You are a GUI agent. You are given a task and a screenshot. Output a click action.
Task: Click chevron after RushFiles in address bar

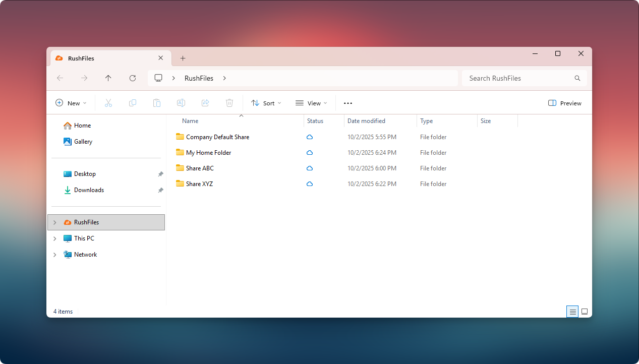pos(224,78)
